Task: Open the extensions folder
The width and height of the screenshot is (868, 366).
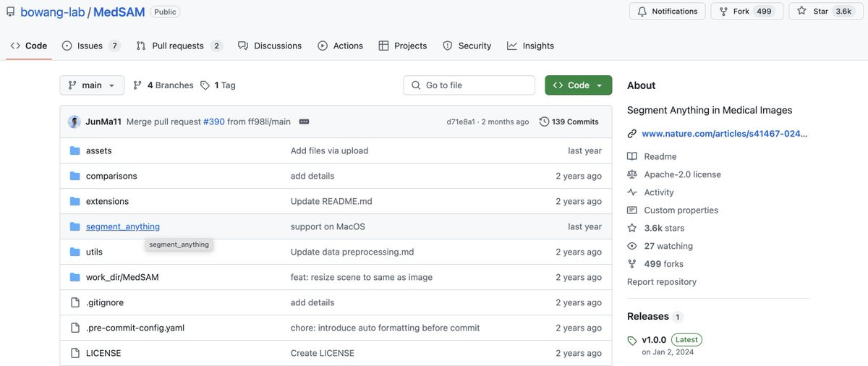Action: [x=107, y=201]
